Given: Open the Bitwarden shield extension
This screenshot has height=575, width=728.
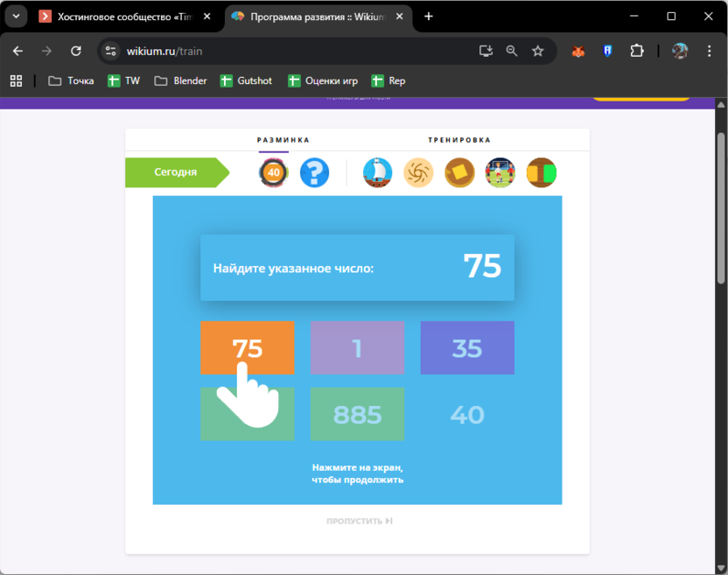Looking at the screenshot, I should point(607,51).
